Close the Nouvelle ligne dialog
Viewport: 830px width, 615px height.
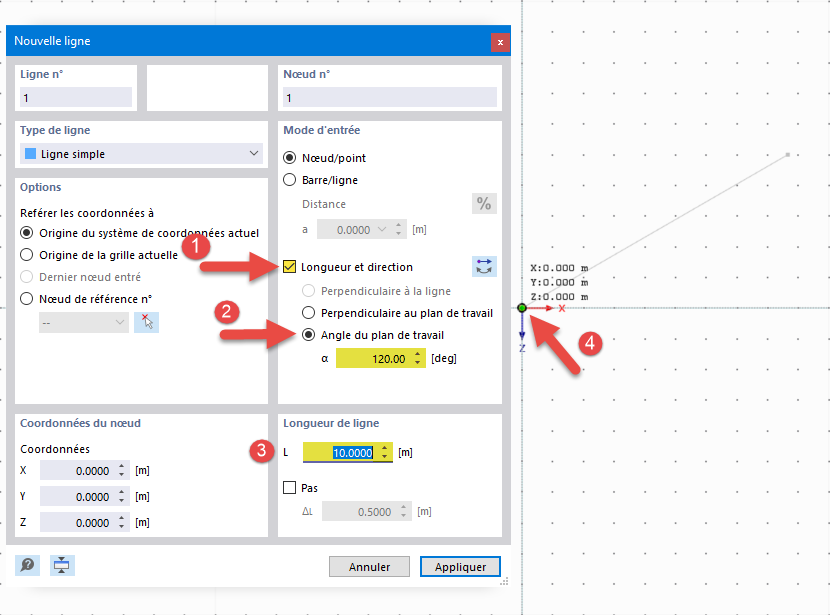pyautogui.click(x=500, y=42)
